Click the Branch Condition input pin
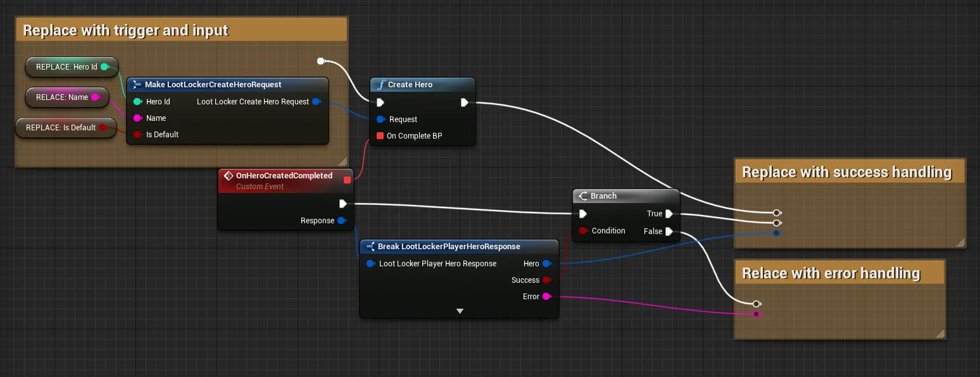 (x=583, y=230)
